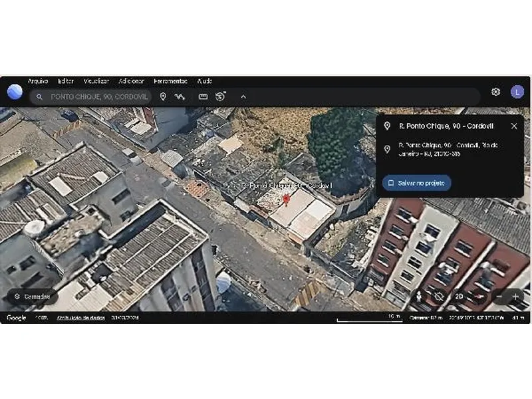Toggle the Camadas layers panel
The width and height of the screenshot is (532, 399).
coord(30,297)
